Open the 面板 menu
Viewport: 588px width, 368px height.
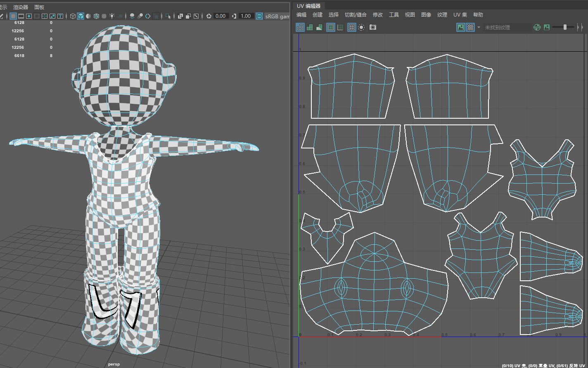click(39, 7)
